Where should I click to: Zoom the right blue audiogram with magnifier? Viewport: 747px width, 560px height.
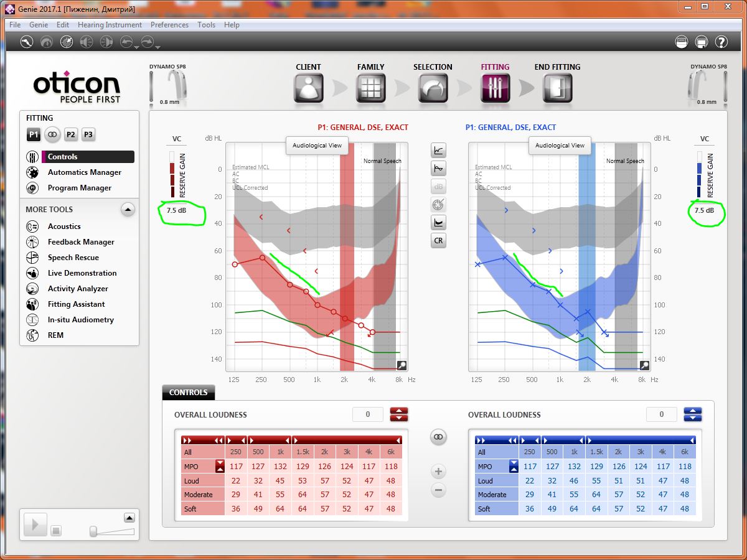click(645, 366)
